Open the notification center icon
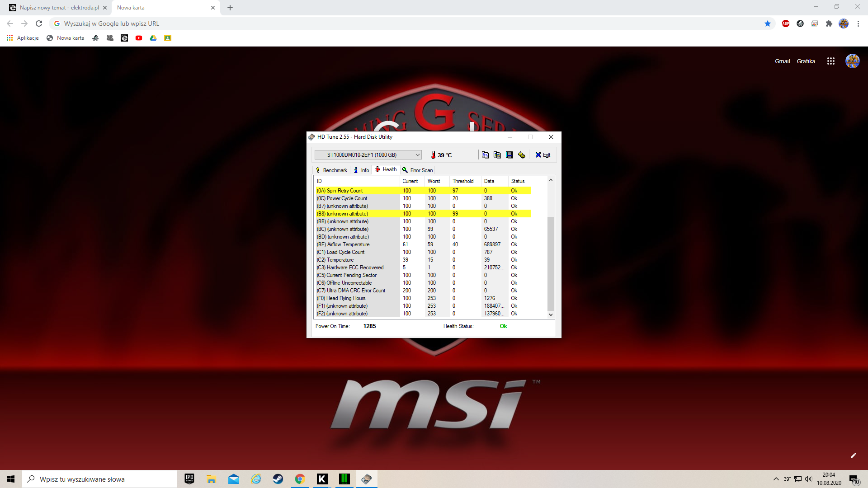This screenshot has height=488, width=868. click(x=854, y=479)
